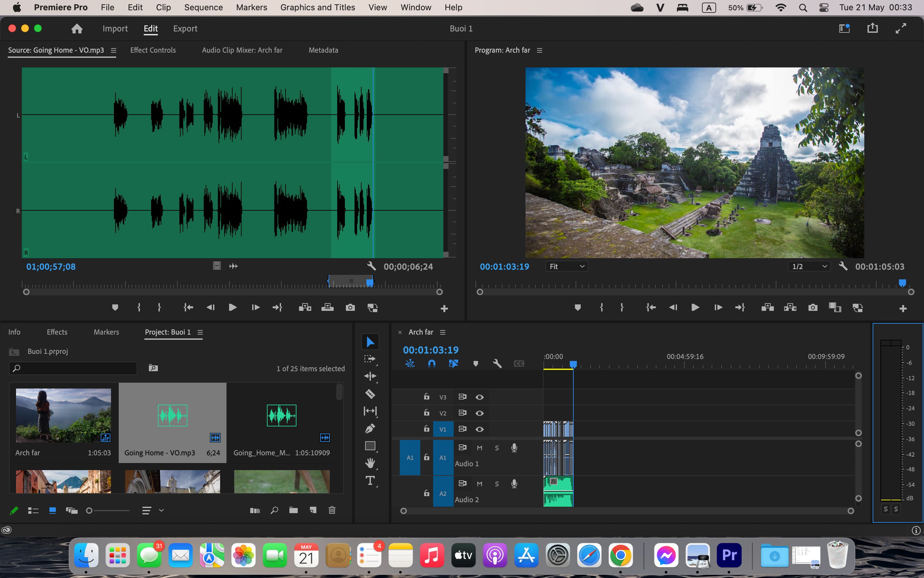Viewport: 924px width, 578px height.
Task: Play the Program monitor
Action: click(695, 308)
